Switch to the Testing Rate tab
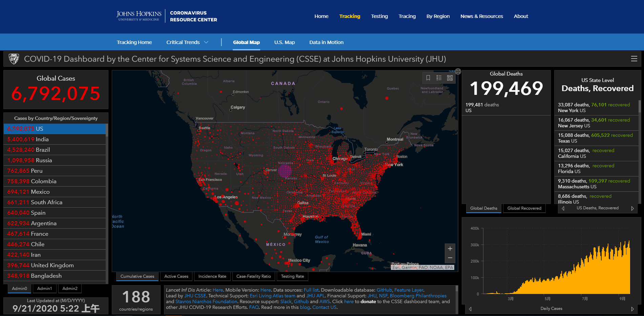 point(292,276)
